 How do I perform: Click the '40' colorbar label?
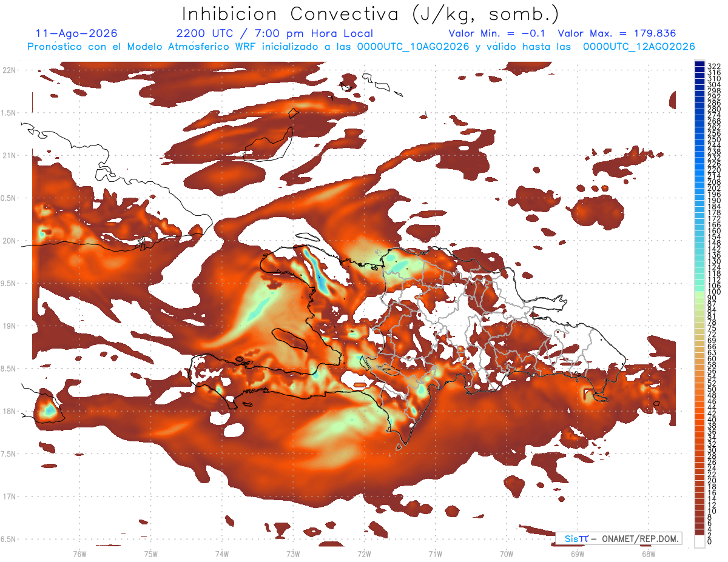(712, 420)
